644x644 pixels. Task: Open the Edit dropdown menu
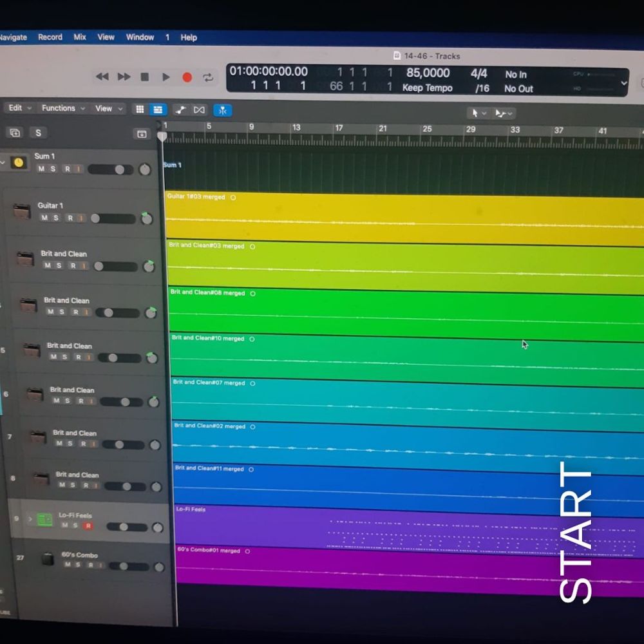[x=19, y=108]
